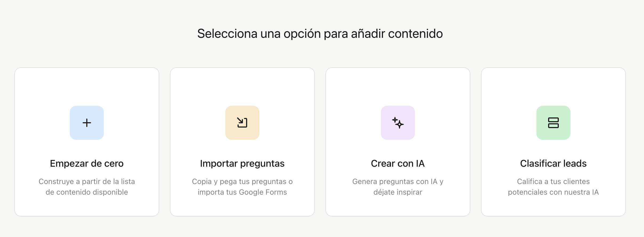Pick the "Clasificar leads" title
Image resolution: width=644 pixels, height=237 pixels.
point(553,164)
